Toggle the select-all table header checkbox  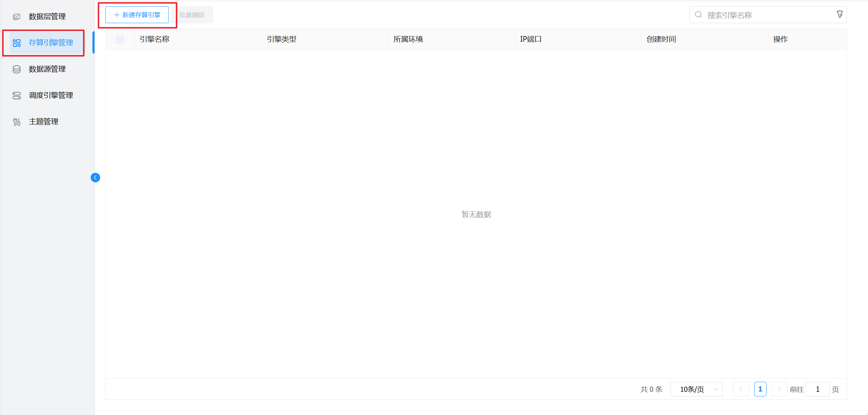pyautogui.click(x=120, y=39)
